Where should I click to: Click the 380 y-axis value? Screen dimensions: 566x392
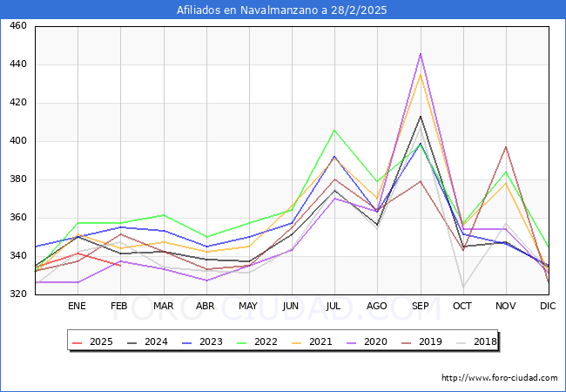coord(18,179)
